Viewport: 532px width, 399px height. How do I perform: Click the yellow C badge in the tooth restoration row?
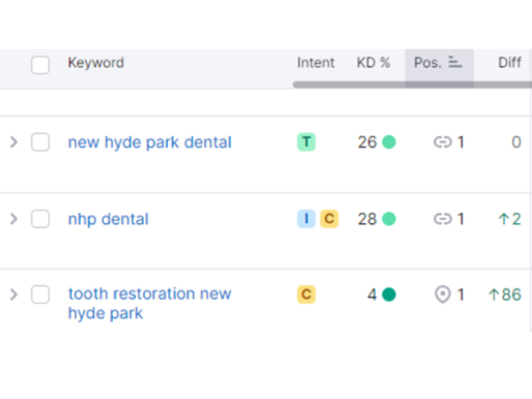(x=306, y=294)
